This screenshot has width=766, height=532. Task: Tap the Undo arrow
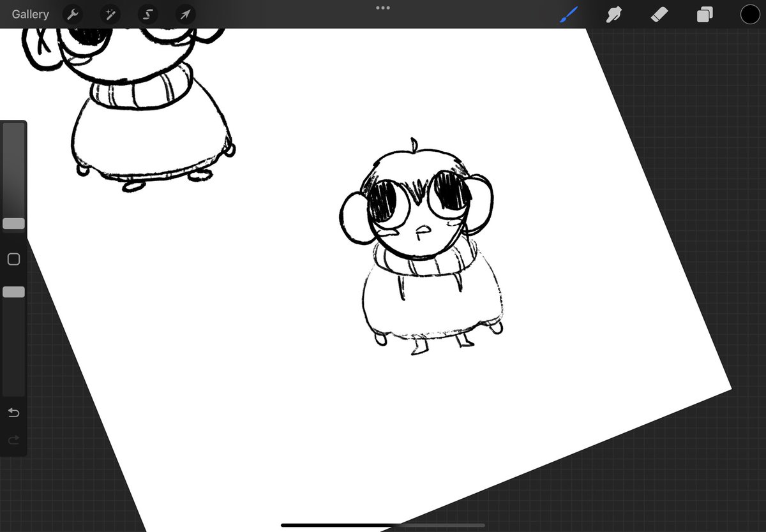click(13, 413)
